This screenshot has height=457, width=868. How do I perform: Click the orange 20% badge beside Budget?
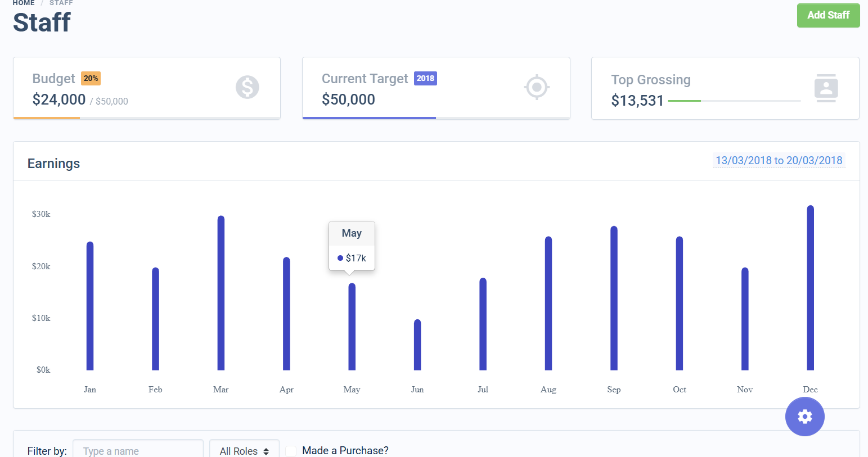(89, 79)
